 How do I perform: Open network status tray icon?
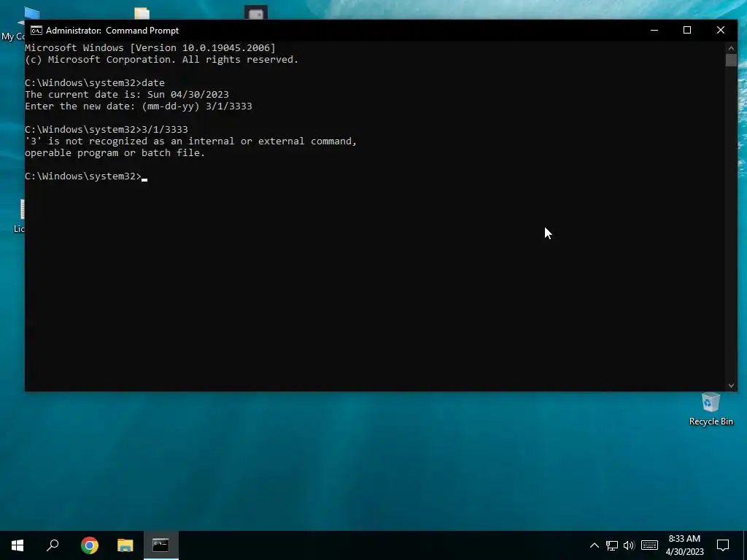[612, 545]
